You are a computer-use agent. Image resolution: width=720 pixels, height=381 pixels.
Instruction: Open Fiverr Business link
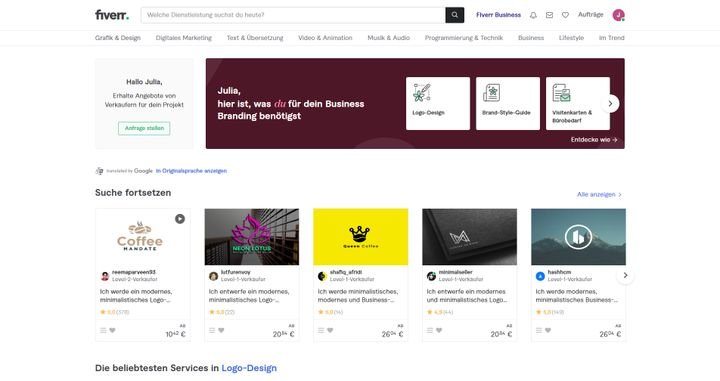(498, 15)
